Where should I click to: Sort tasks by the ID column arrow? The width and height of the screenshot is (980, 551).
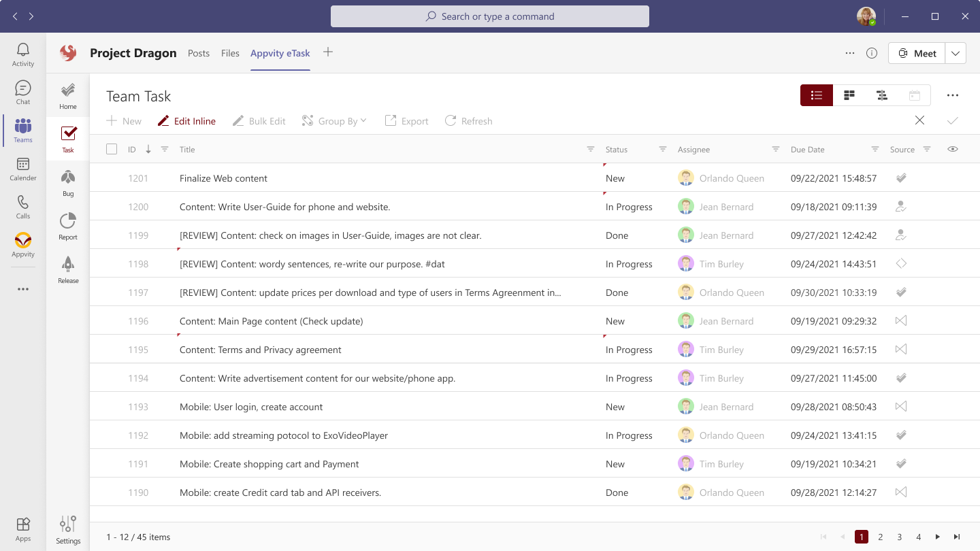(148, 148)
